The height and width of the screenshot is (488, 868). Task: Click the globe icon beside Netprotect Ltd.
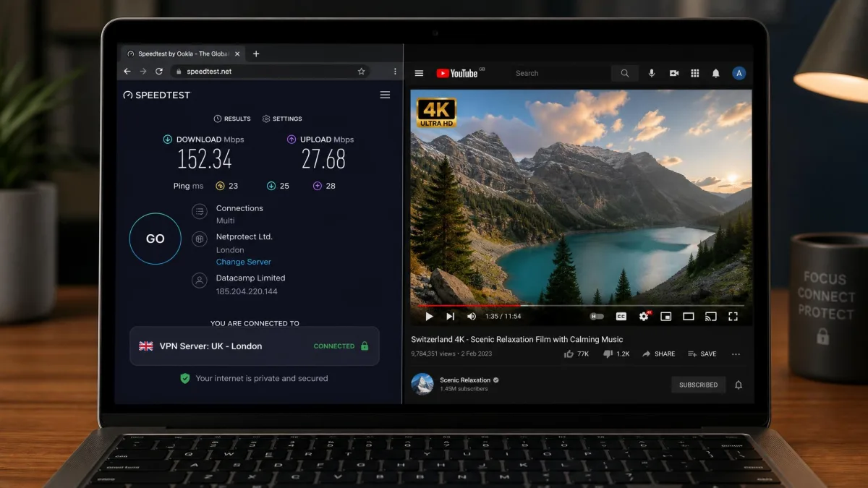click(x=200, y=239)
